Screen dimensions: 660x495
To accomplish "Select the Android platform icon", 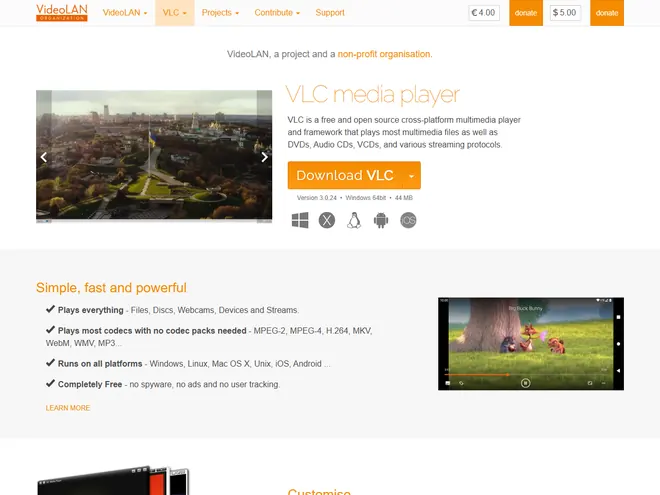I will click(x=381, y=220).
